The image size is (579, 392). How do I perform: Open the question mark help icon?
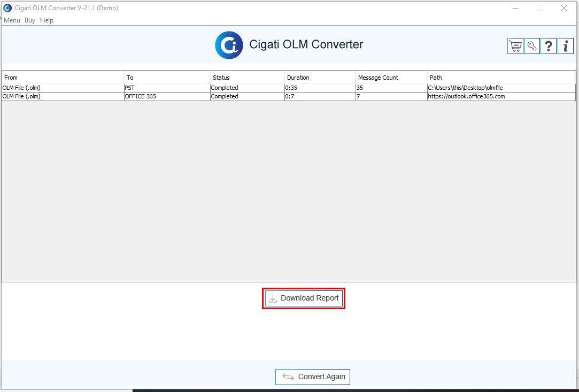[549, 46]
